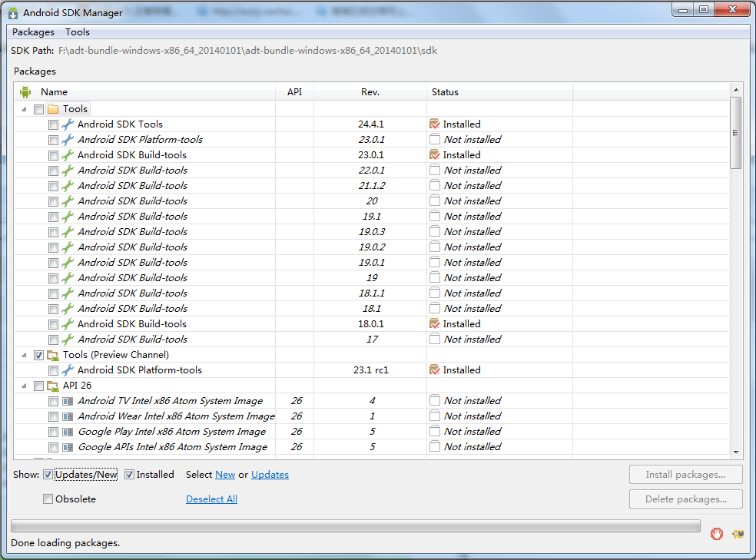Viewport: 756px width, 560px height.
Task: Click the Google Play system image icon
Action: 68,432
